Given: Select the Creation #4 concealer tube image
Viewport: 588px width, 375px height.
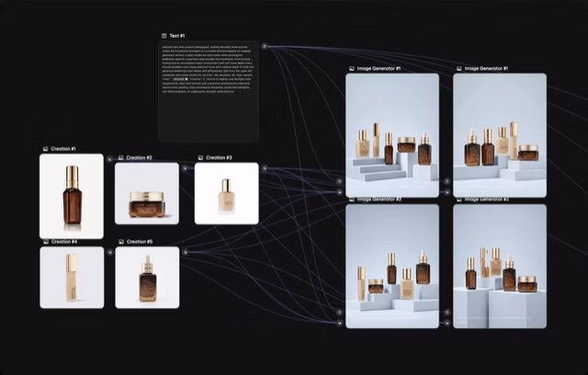Looking at the screenshot, I should (72, 278).
